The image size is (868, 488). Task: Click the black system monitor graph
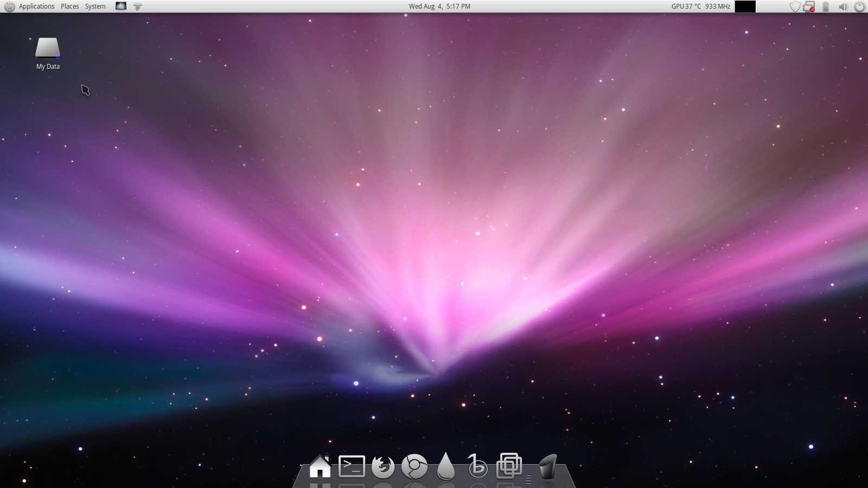tap(745, 7)
